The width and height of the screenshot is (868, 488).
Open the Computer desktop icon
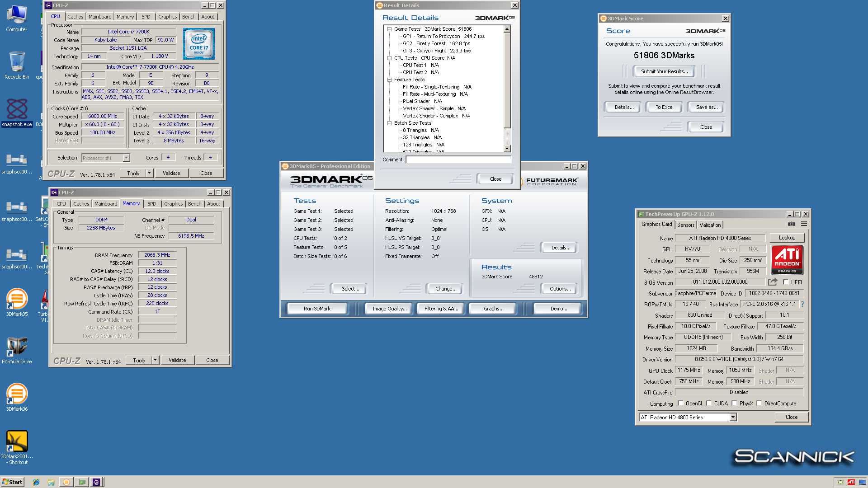[17, 18]
